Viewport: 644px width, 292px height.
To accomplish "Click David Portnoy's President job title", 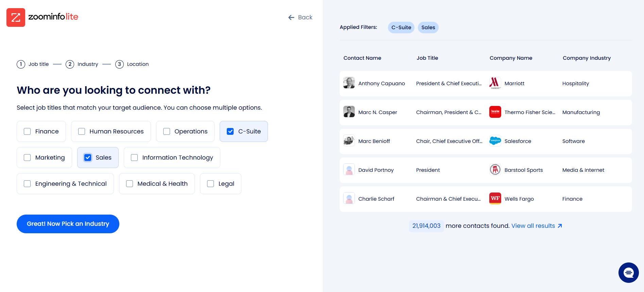I will 428,170.
